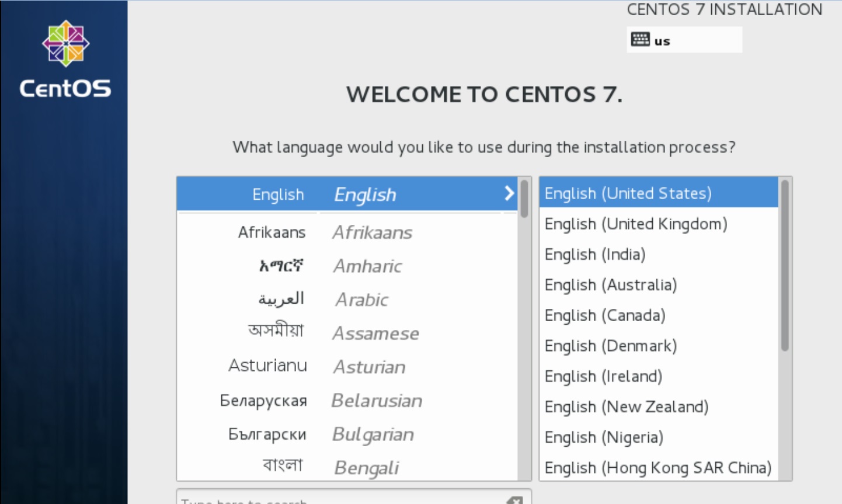
Task: Pick English (Hong Kong SAR China) locale
Action: coord(659,467)
